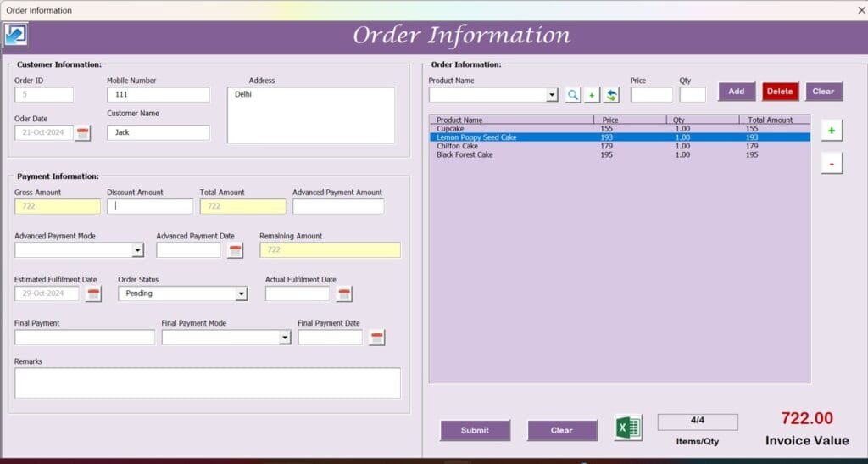Open the Actual Fulfilment Date calendar icon
The image size is (868, 464).
pyautogui.click(x=343, y=293)
